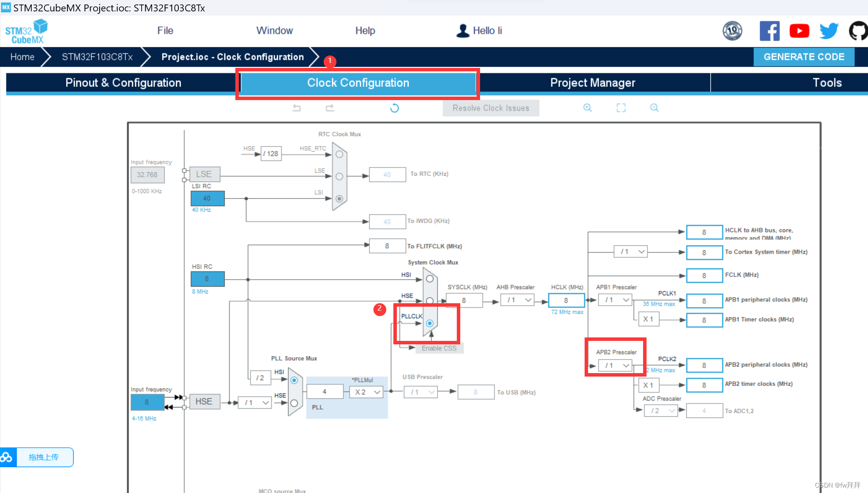This screenshot has width=868, height=493.
Task: Select HSE_RTC in RTC Clock Mux
Action: pos(339,154)
